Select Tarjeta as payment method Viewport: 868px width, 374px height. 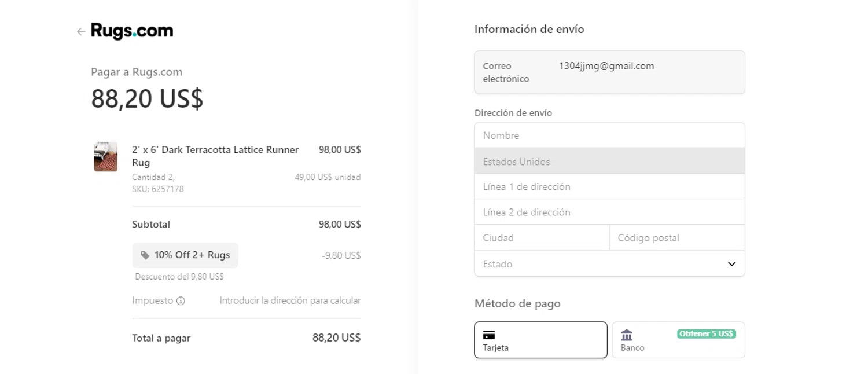540,340
